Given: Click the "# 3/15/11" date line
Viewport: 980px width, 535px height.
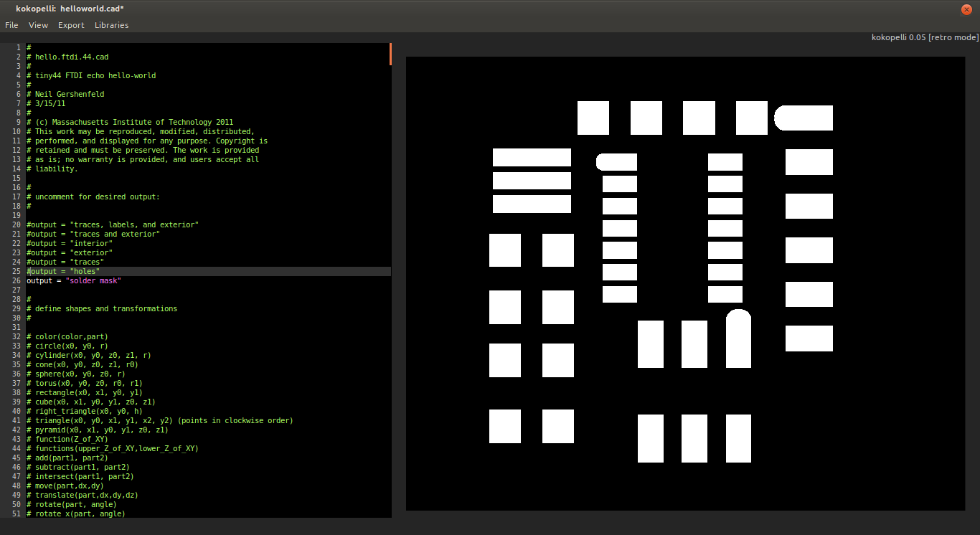Looking at the screenshot, I should pyautogui.click(x=46, y=103).
